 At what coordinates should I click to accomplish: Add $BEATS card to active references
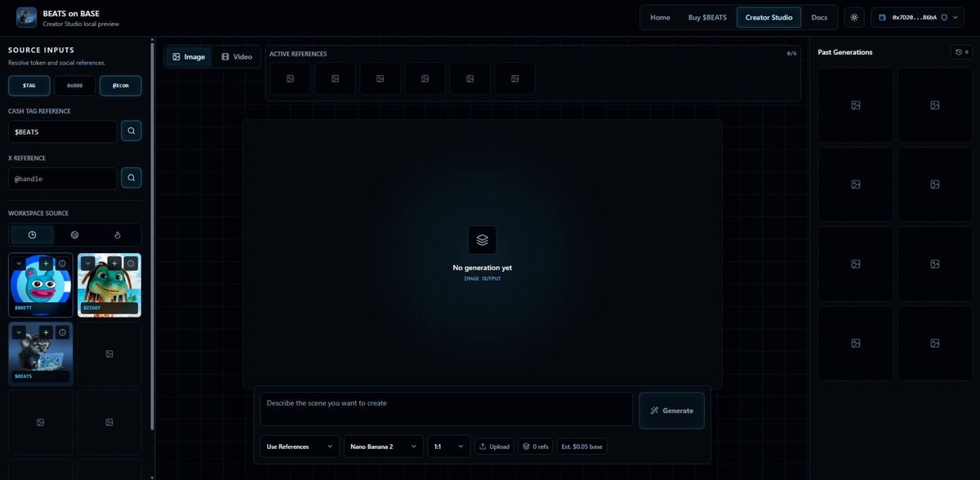coord(47,332)
